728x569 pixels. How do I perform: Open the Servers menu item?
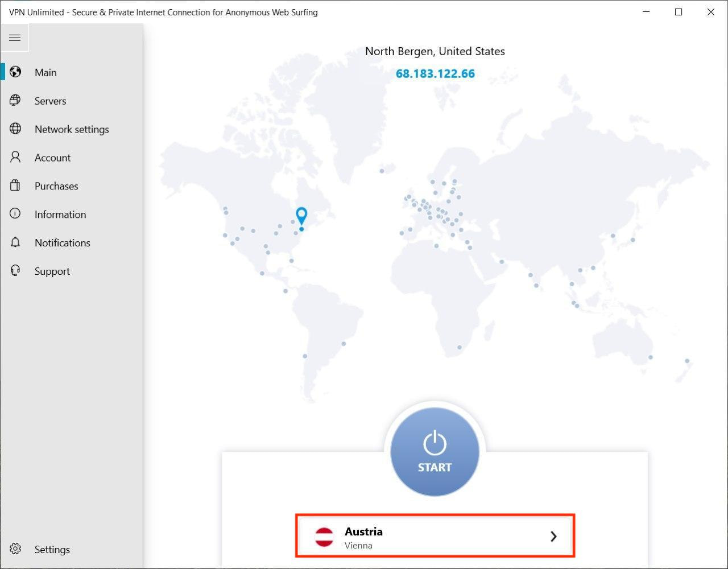(x=50, y=101)
